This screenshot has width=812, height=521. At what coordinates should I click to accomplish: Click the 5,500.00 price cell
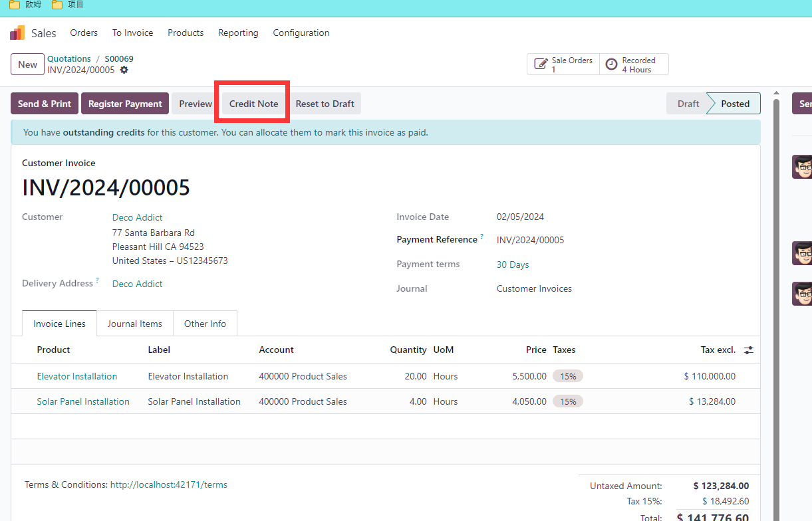(x=529, y=376)
